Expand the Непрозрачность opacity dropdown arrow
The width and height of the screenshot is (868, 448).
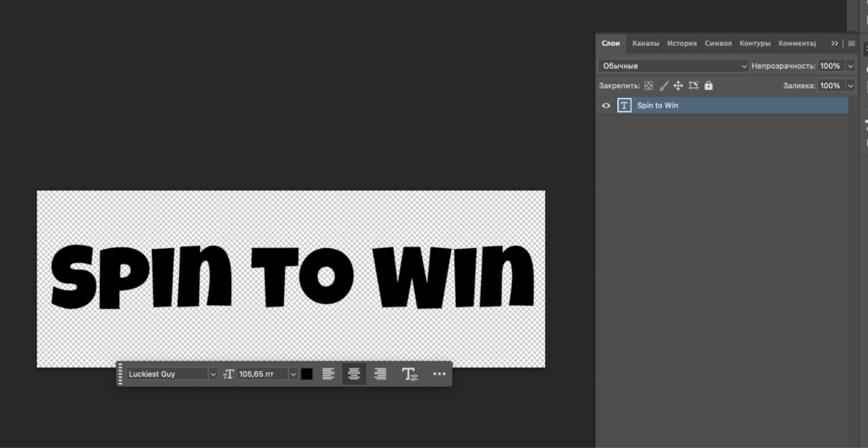[850, 65]
